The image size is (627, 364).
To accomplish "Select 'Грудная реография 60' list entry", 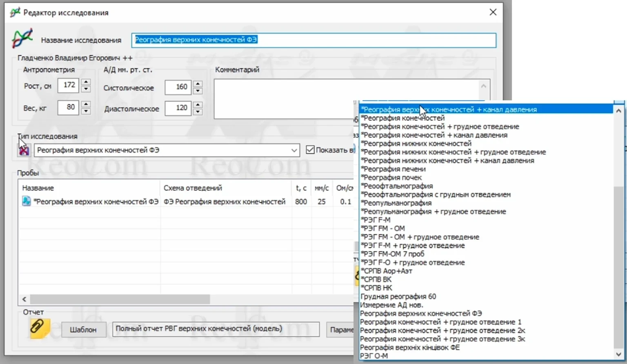I will point(486,296).
